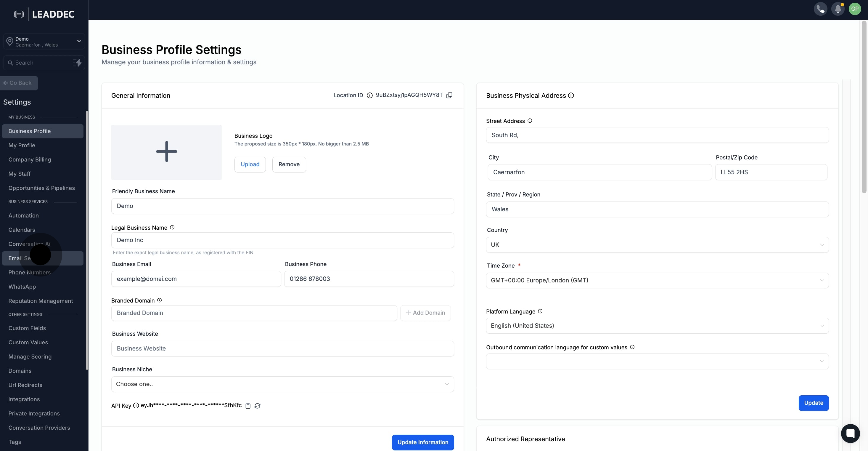This screenshot has height=451, width=868.
Task: Open Calendars settings
Action: click(x=43, y=230)
